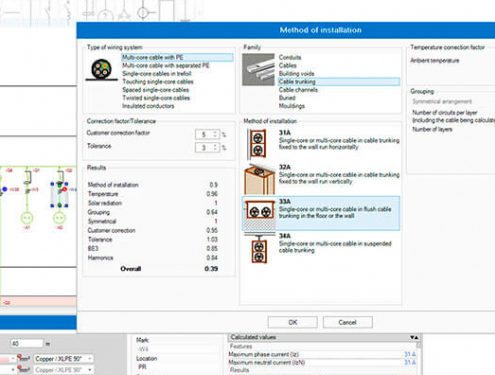Choose 34A suspended cable trunking description

pyautogui.click(x=335, y=247)
